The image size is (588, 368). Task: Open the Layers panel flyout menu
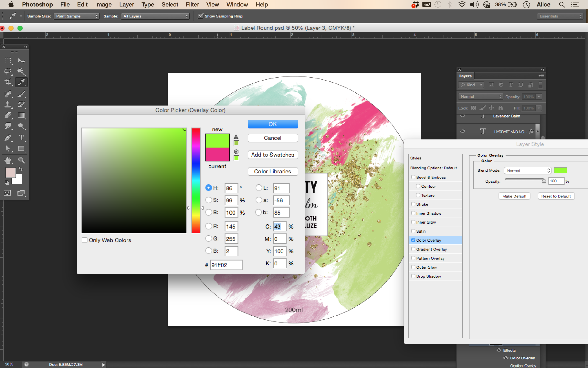click(x=541, y=76)
